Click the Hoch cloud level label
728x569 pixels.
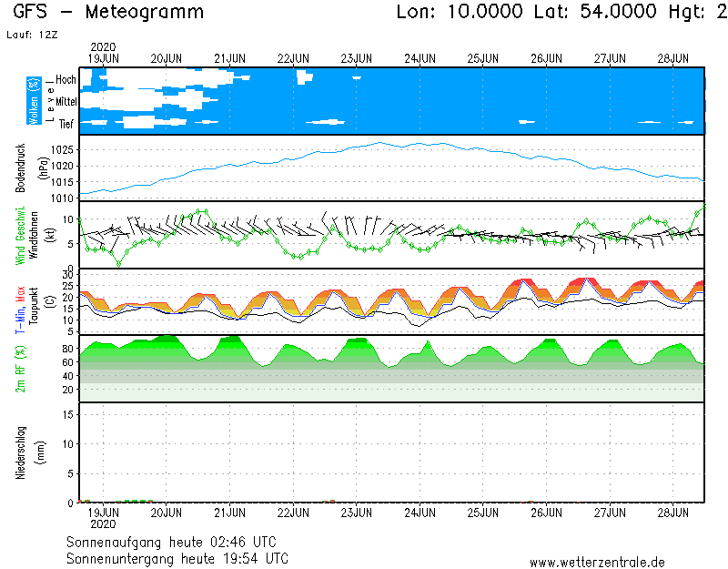66,80
